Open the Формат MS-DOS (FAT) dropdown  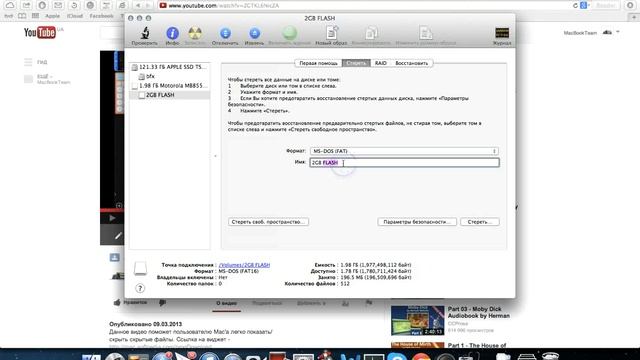click(x=404, y=151)
